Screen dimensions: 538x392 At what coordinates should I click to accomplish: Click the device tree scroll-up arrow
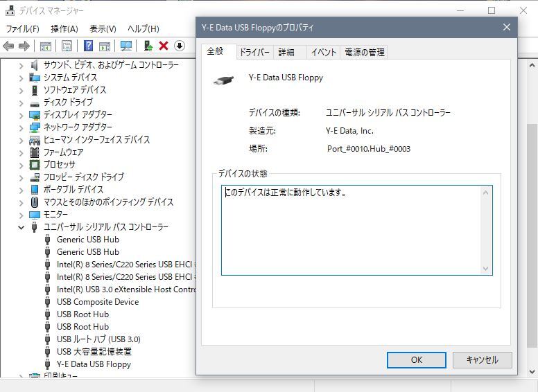click(x=532, y=65)
